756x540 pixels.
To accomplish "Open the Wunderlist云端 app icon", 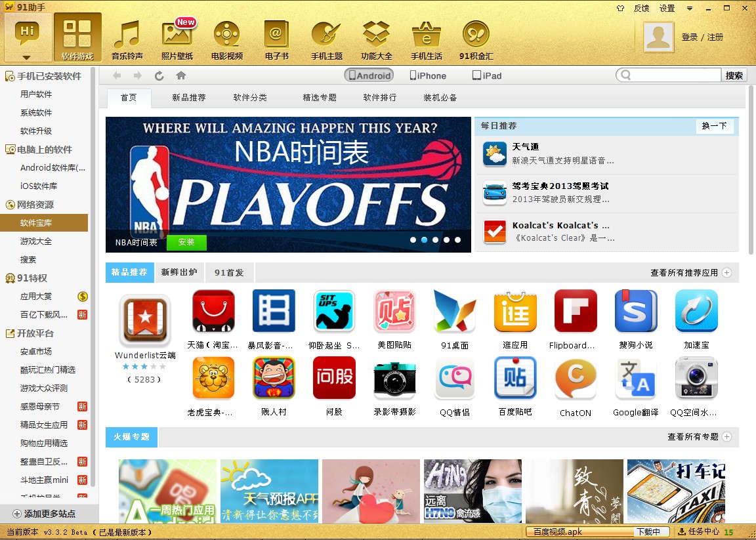I will click(x=145, y=320).
